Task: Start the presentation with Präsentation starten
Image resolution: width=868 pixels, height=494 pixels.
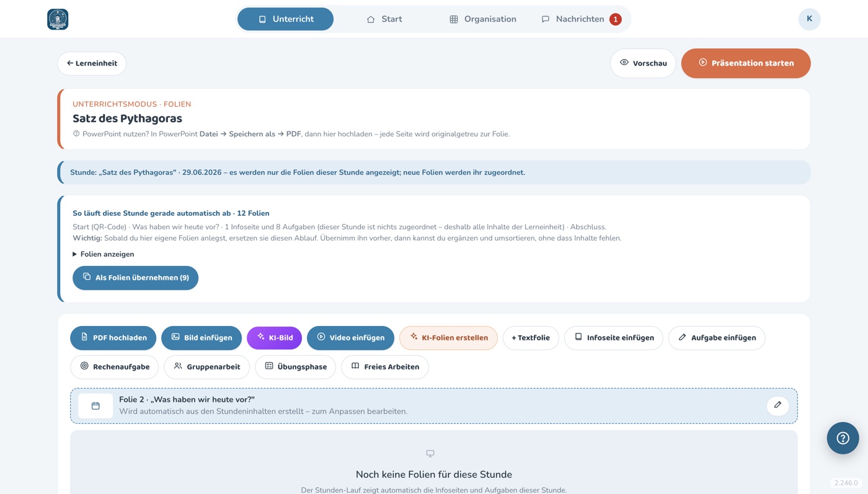Action: [x=746, y=63]
